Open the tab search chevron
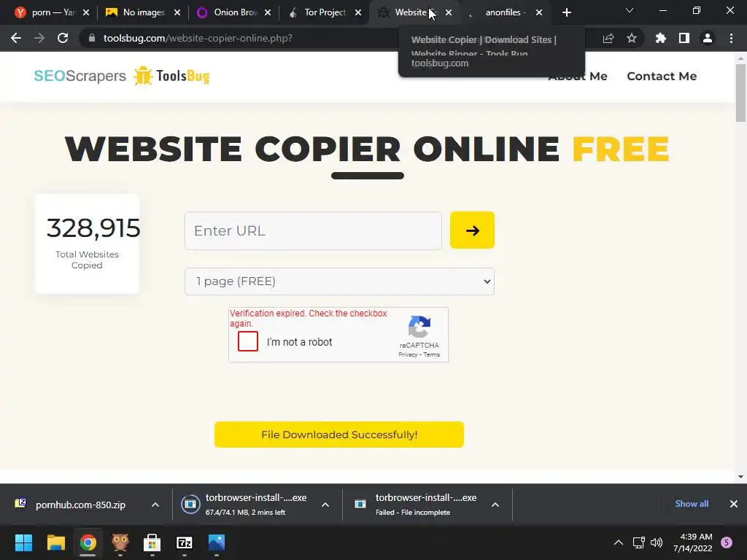 coord(630,10)
